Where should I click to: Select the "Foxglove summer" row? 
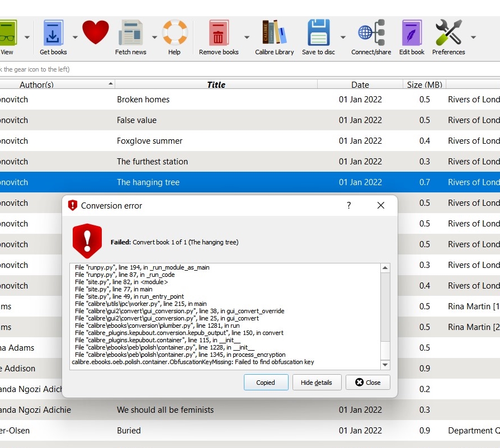[250, 141]
